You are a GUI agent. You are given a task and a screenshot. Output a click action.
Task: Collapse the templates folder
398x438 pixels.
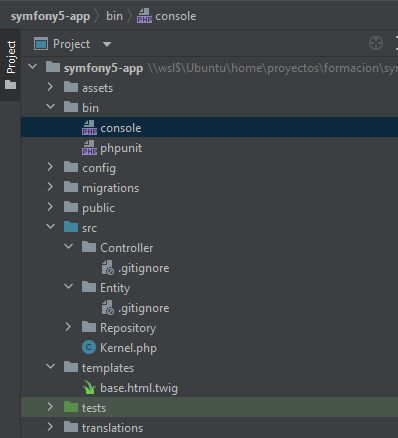(x=51, y=366)
